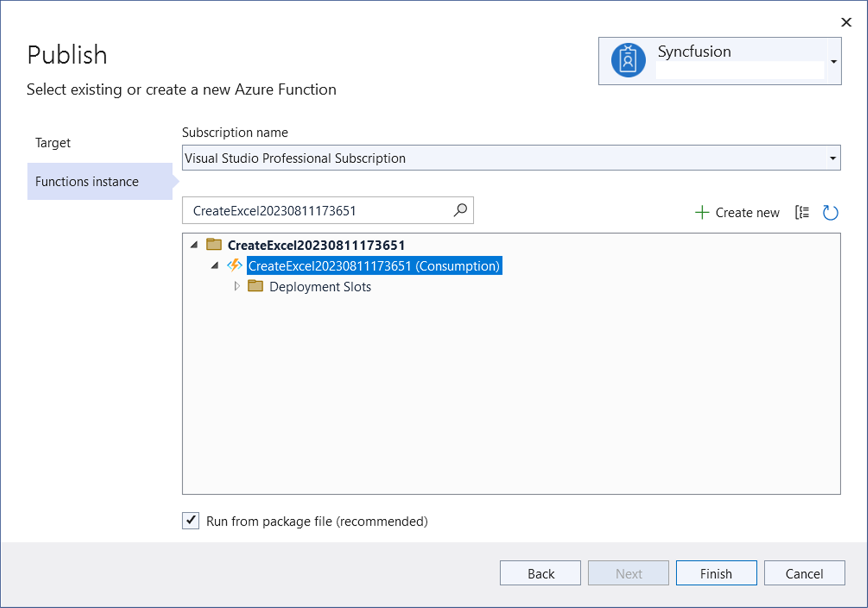The image size is (868, 608).
Task: Click the green plus Create new icon
Action: (x=702, y=213)
